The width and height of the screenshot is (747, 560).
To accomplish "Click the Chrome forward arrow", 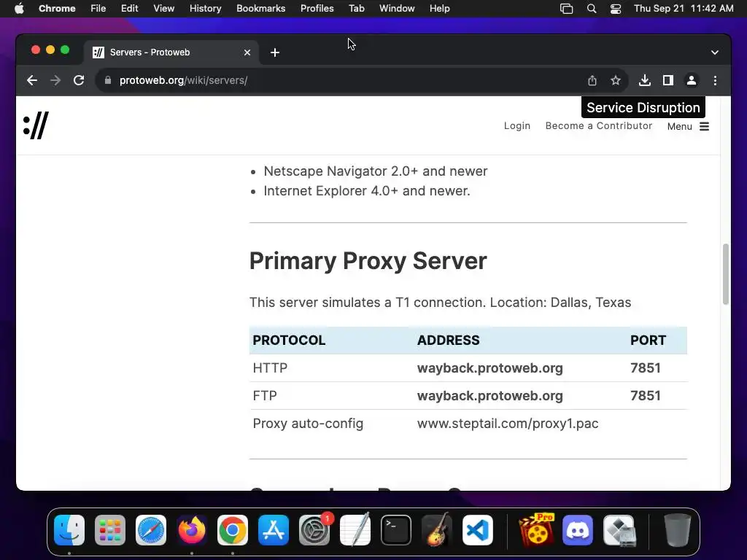I will click(x=55, y=80).
